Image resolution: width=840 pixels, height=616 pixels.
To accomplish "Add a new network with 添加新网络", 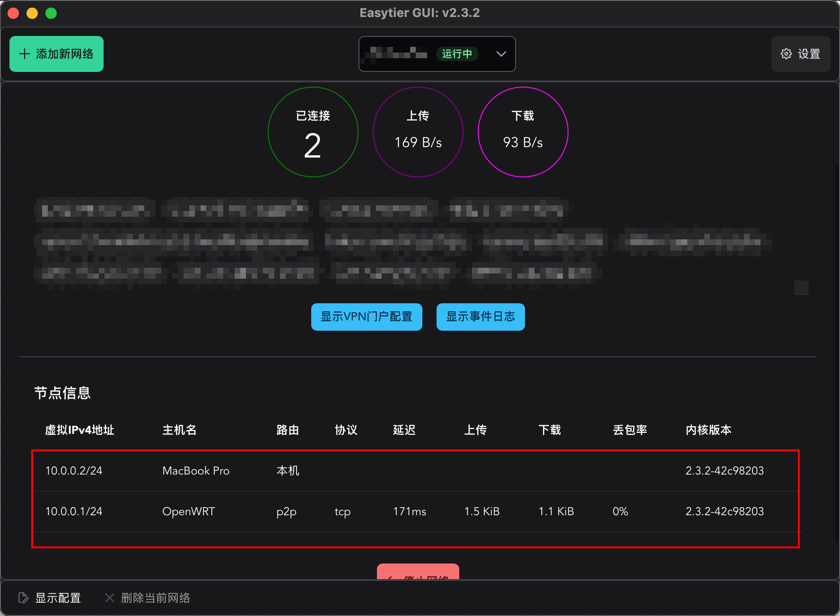I will (56, 53).
